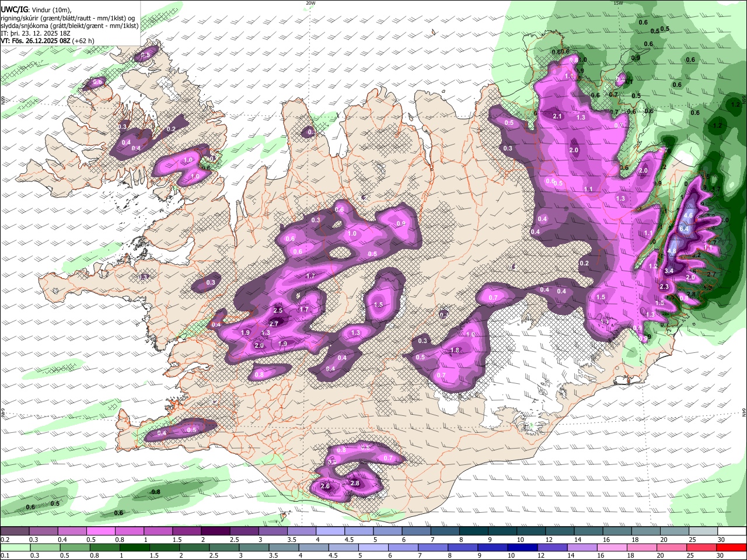Pick the snow scale swatch between 0.2 and 0.3
The width and height of the screenshot is (747, 560).
(x=15, y=531)
